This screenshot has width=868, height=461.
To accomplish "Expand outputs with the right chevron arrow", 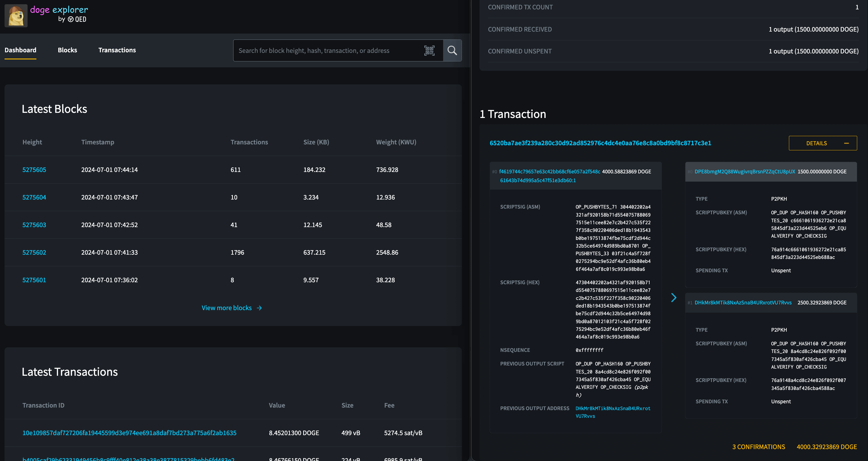I will tap(674, 298).
